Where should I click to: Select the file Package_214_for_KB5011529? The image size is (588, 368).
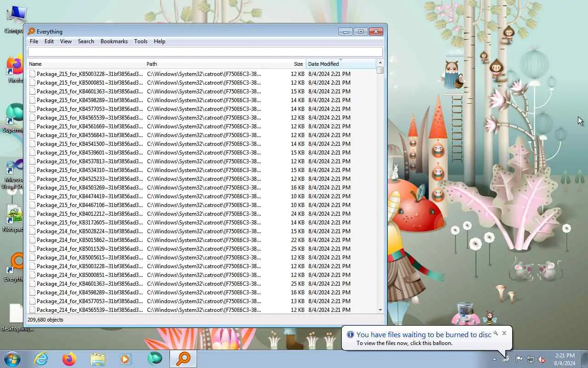tap(90, 249)
